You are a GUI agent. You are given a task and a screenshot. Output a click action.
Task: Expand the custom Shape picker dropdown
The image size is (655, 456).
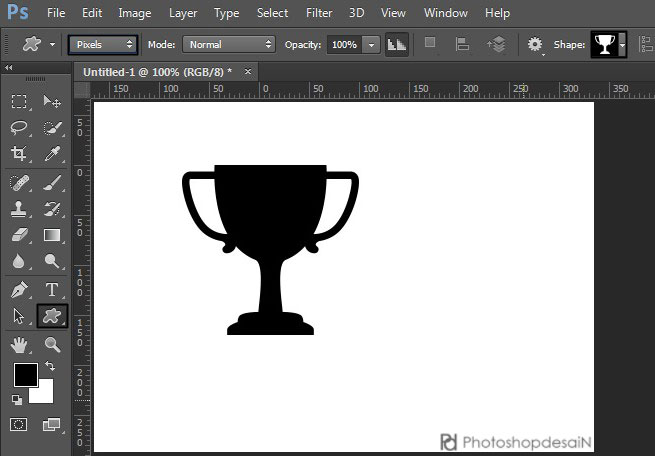[623, 45]
